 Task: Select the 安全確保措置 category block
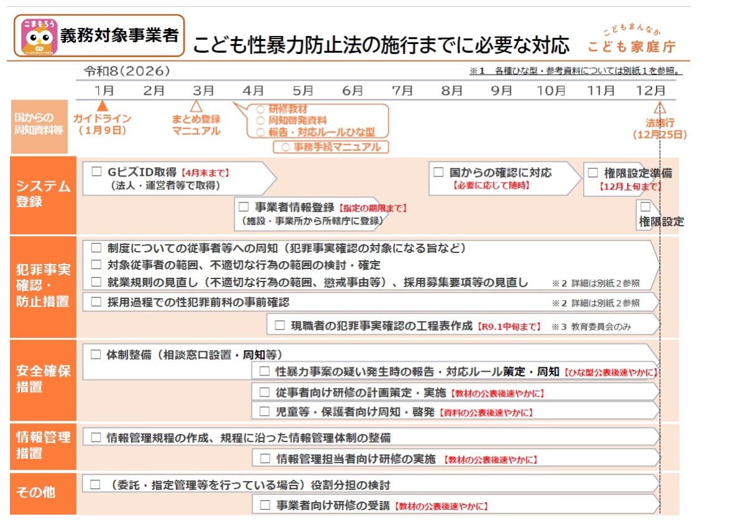point(43,380)
